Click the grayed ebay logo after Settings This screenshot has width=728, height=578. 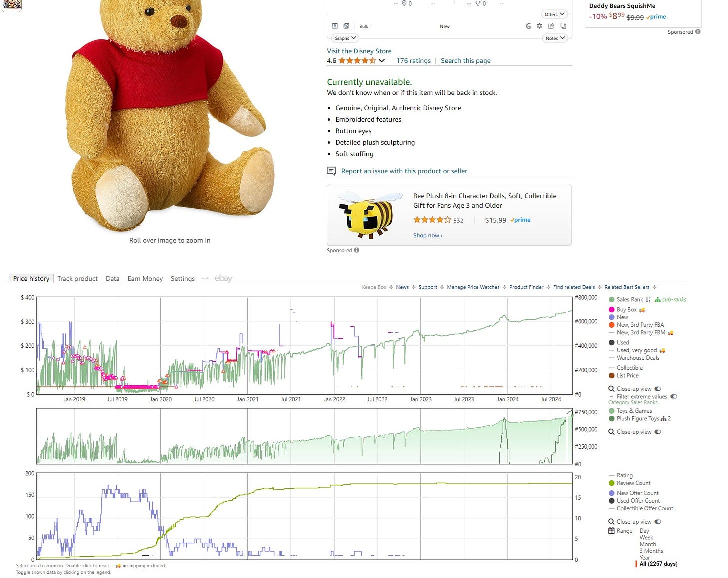point(223,278)
